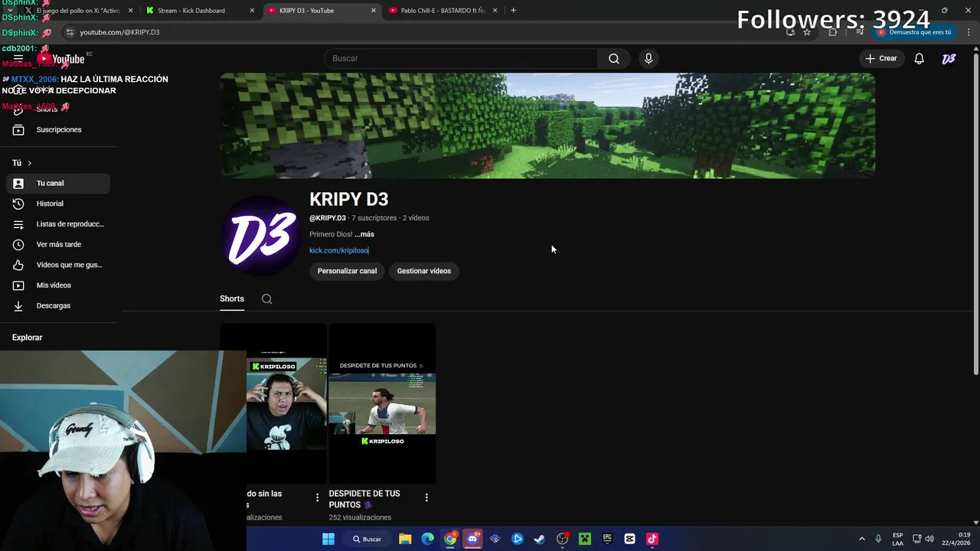
Task: Expand the Tú section chevron
Action: tap(30, 163)
